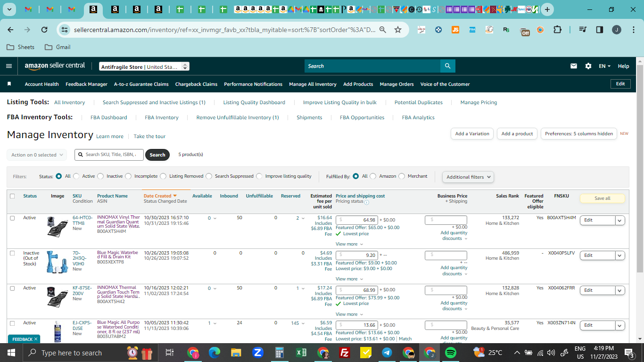Open Calculator from the taskbar

pyautogui.click(x=280, y=353)
